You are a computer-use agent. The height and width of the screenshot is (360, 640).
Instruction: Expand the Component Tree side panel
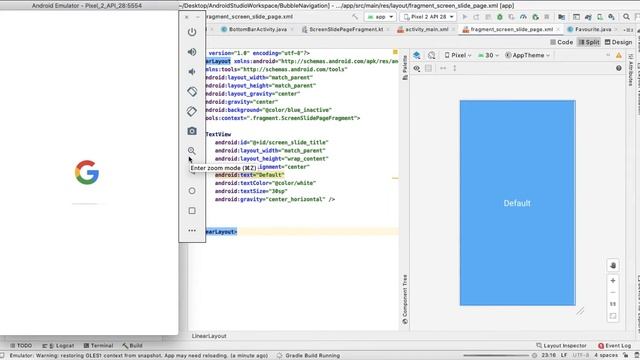pyautogui.click(x=404, y=300)
